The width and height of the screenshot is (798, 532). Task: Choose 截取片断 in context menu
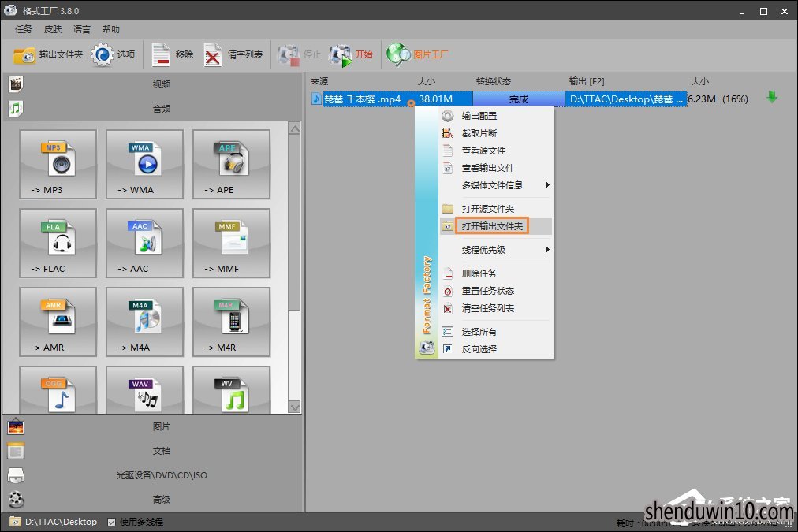tap(496, 133)
